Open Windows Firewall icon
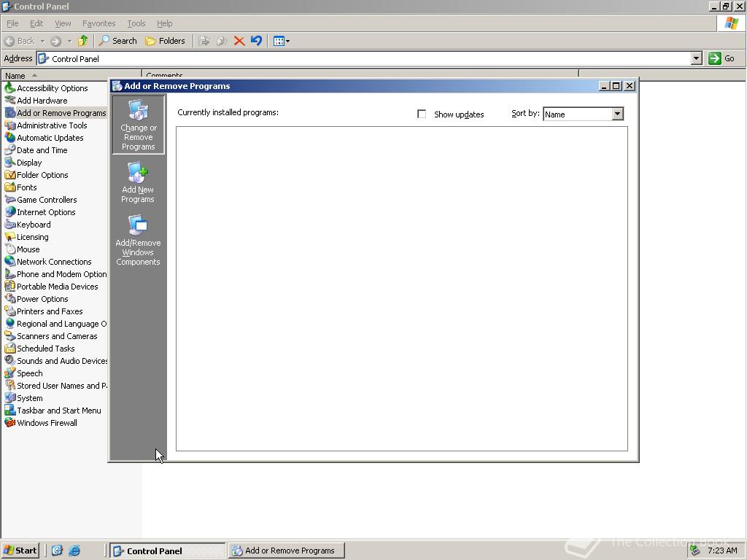The width and height of the screenshot is (747, 560). coord(10,422)
